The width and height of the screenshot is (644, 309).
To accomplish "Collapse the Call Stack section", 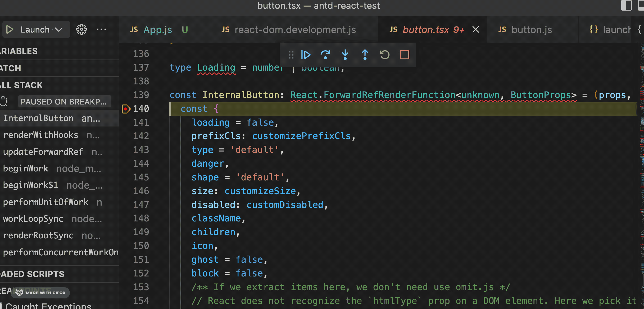I will point(22,85).
